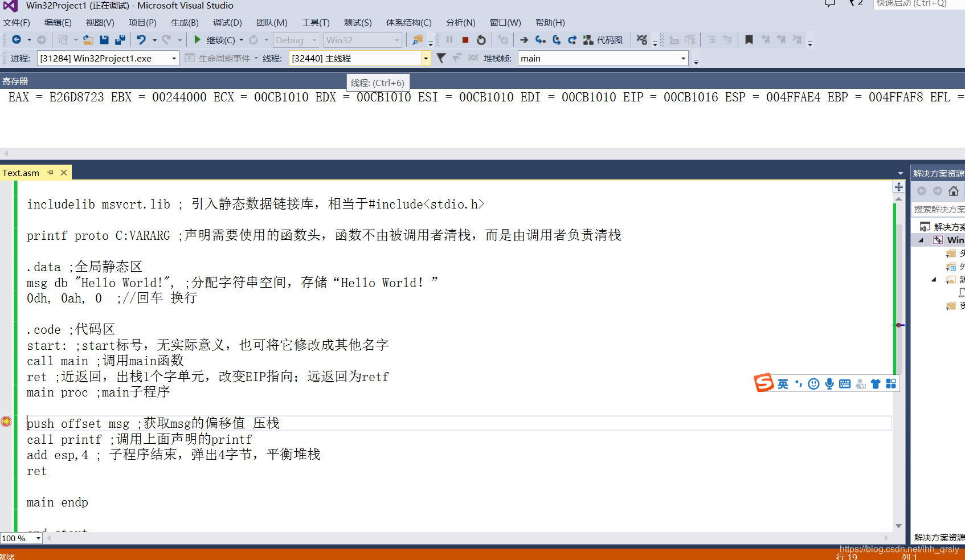Open the 帮助(H) menu
This screenshot has width=965, height=560.
[550, 23]
